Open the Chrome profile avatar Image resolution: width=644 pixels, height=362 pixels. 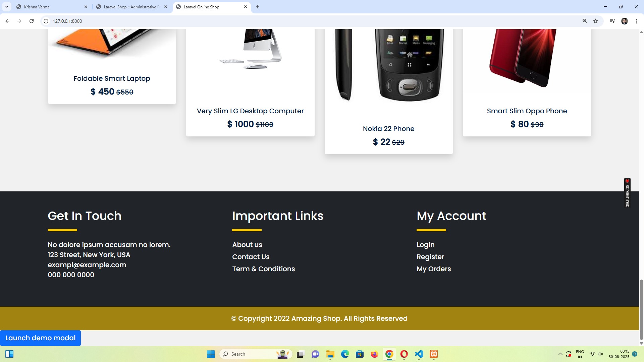625,21
